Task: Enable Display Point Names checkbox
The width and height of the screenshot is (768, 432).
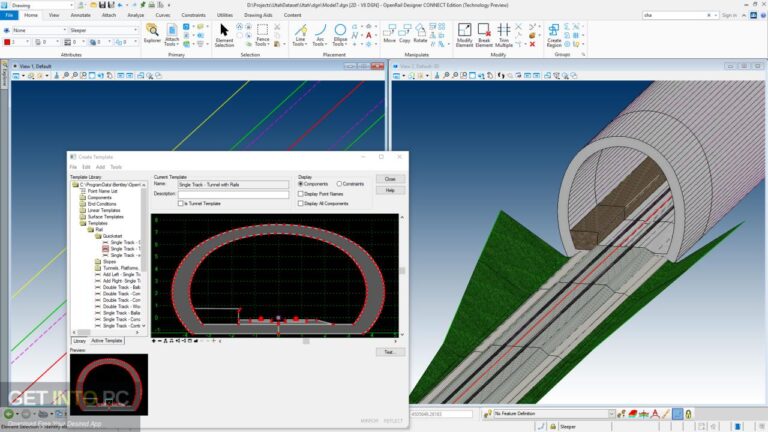Action: (301, 194)
